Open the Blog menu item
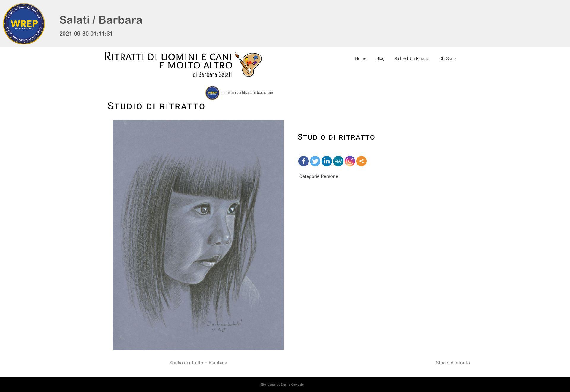The image size is (570, 392). coord(380,58)
